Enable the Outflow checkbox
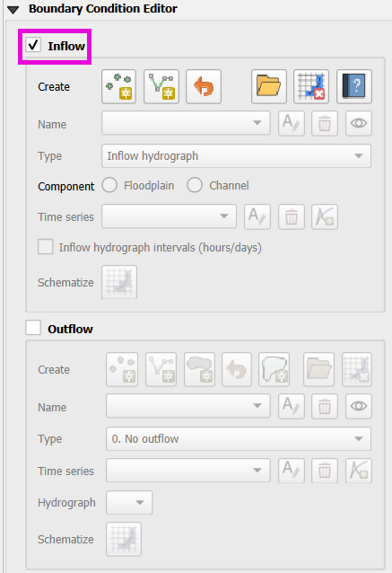This screenshot has height=573, width=392. point(33,327)
